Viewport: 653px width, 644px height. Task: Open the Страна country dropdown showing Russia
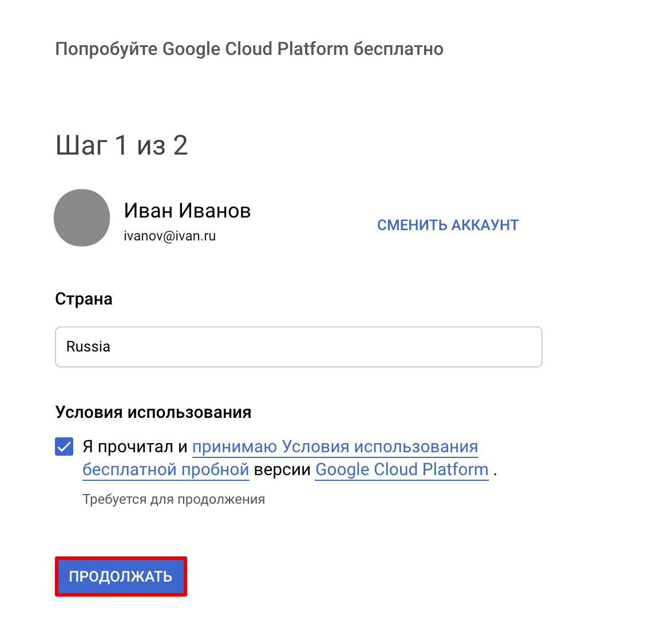click(x=299, y=346)
